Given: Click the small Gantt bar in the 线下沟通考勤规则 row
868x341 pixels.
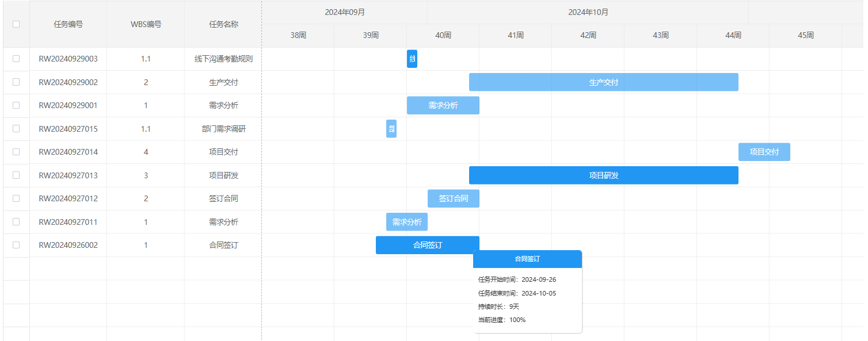Looking at the screenshot, I should coord(412,59).
